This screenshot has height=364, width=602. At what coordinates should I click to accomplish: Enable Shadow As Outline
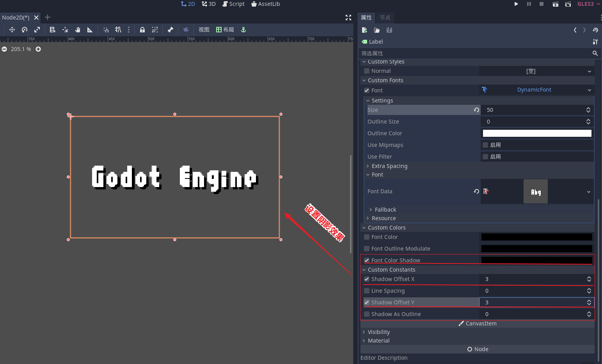(x=367, y=314)
